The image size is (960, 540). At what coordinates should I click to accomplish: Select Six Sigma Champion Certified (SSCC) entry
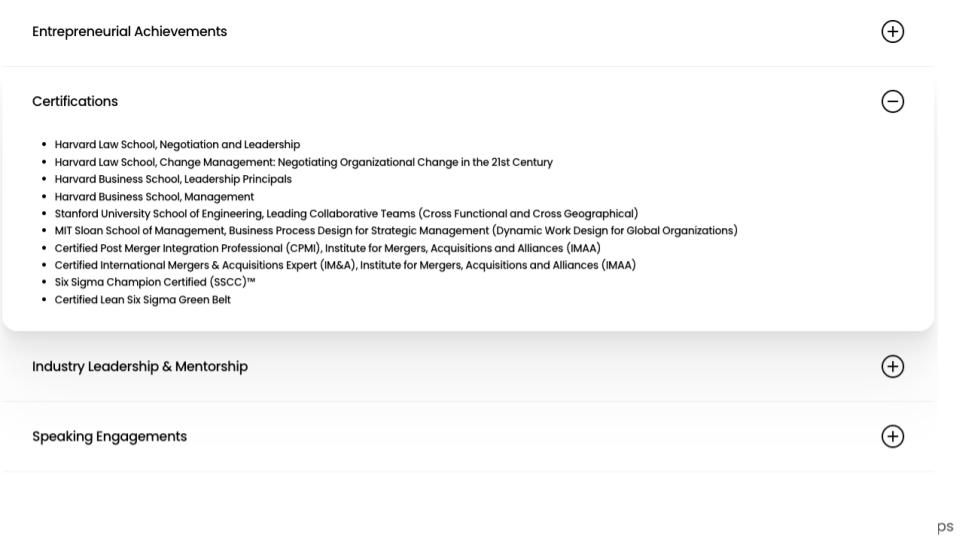[x=155, y=282]
